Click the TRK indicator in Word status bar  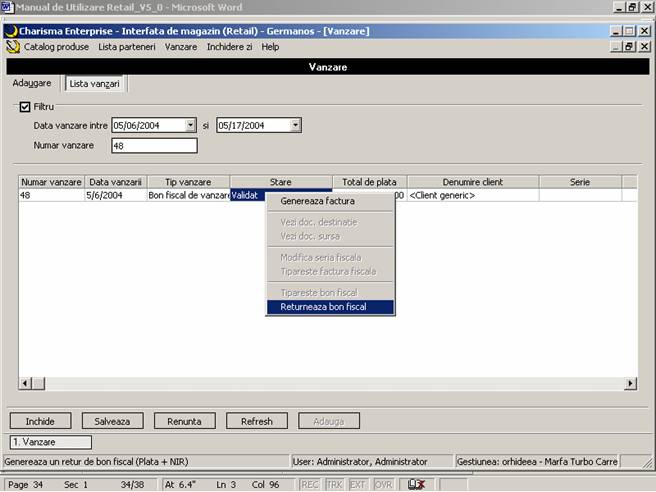334,484
